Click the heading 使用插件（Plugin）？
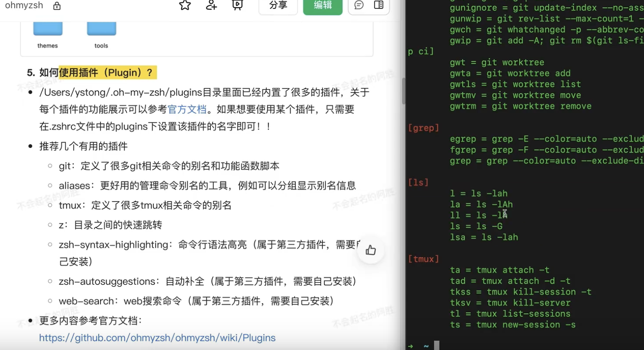Image resolution: width=644 pixels, height=350 pixels. point(108,72)
